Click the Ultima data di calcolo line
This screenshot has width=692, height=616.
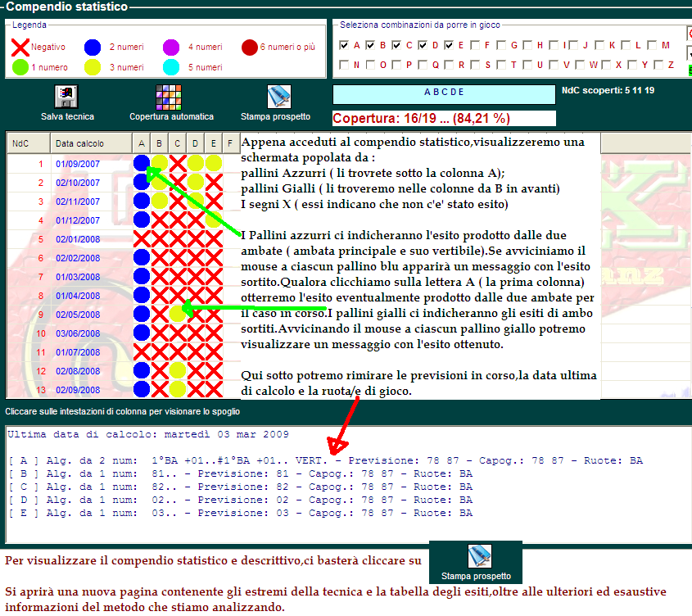pos(148,434)
